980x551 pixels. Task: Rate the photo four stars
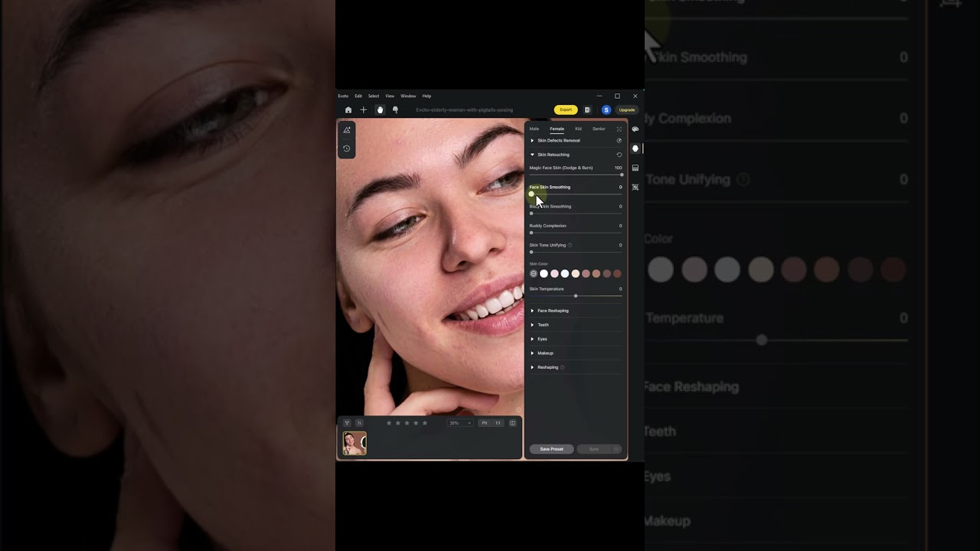tap(416, 423)
